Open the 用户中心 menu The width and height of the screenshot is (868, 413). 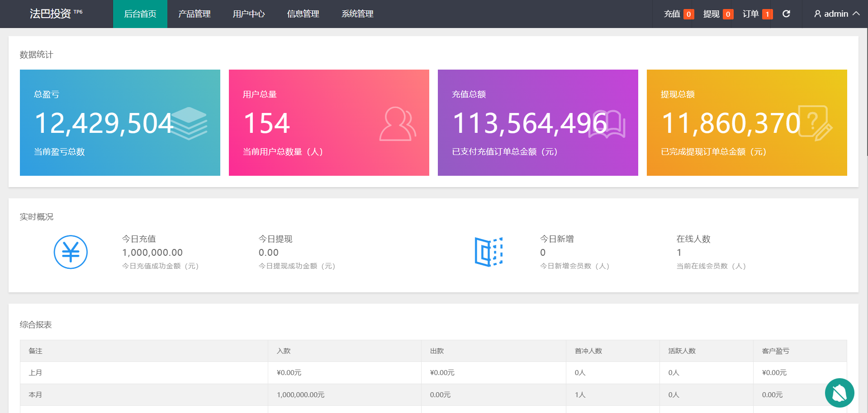coord(249,14)
